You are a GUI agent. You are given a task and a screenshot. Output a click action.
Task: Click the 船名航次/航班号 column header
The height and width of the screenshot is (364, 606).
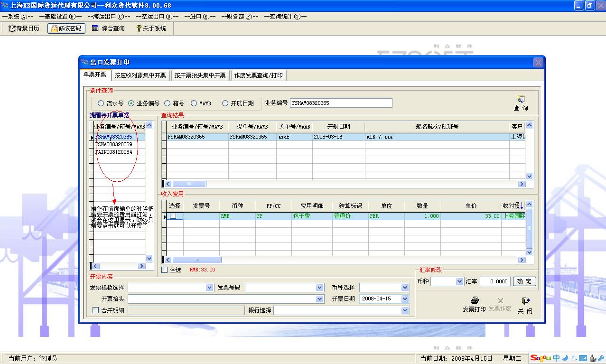(437, 127)
